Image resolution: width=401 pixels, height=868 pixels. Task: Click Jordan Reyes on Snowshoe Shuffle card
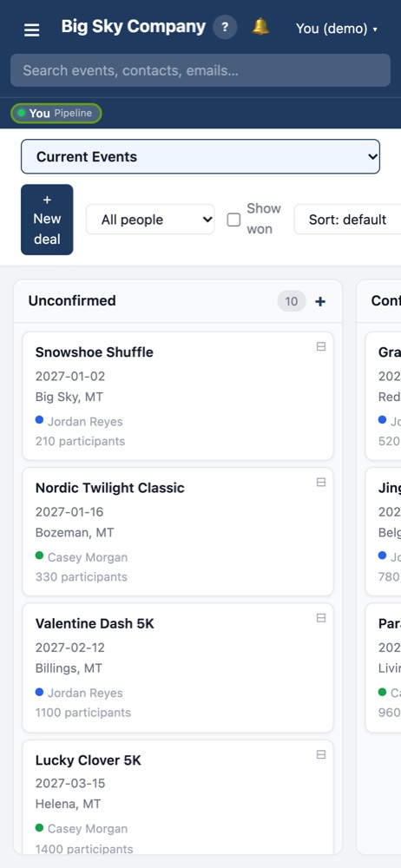pyautogui.click(x=85, y=421)
